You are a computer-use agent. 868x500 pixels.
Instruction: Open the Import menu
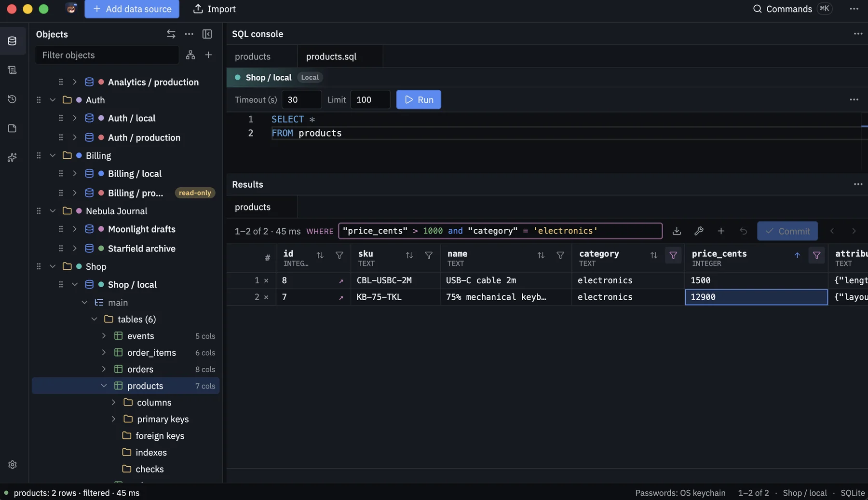coord(214,9)
